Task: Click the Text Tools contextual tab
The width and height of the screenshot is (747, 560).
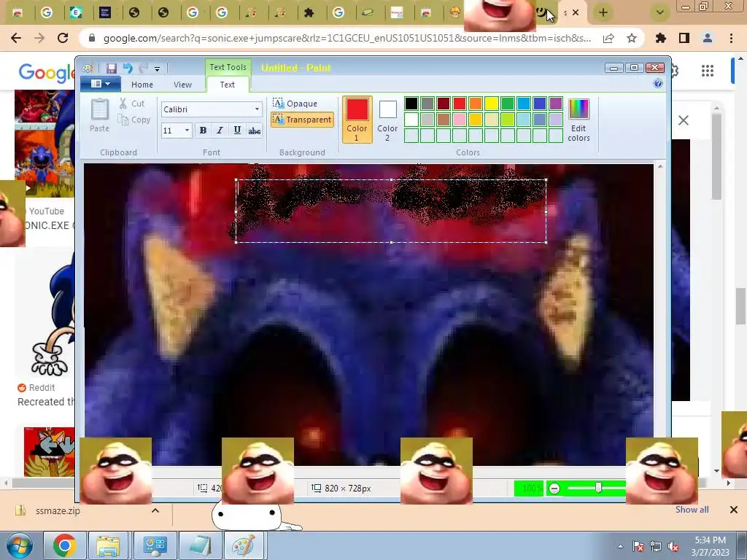Action: [228, 67]
